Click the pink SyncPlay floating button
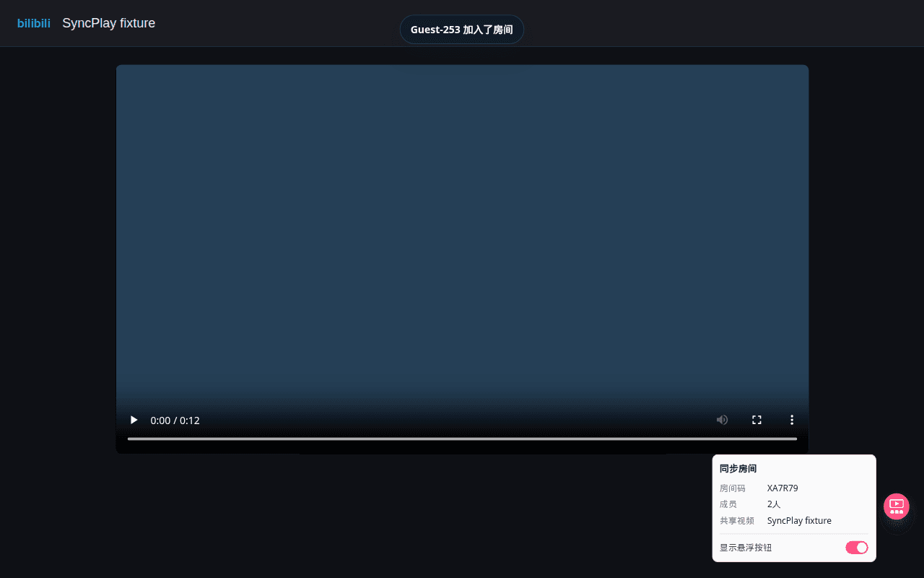 897,506
